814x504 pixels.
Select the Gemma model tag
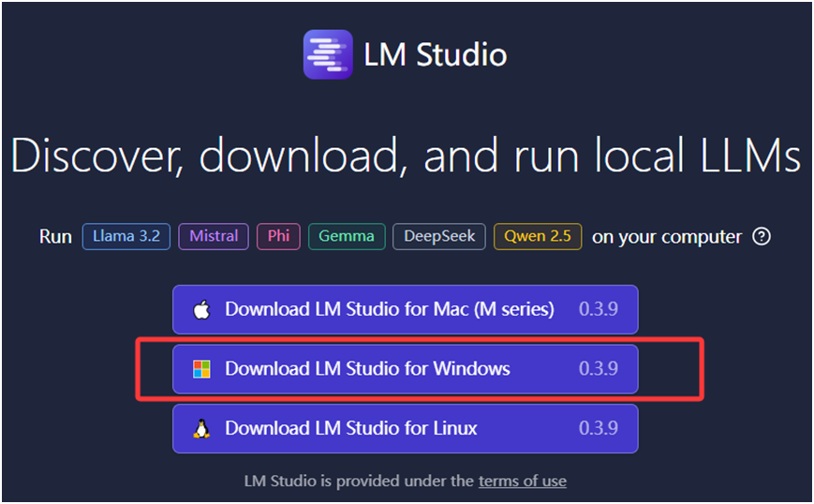click(x=347, y=237)
